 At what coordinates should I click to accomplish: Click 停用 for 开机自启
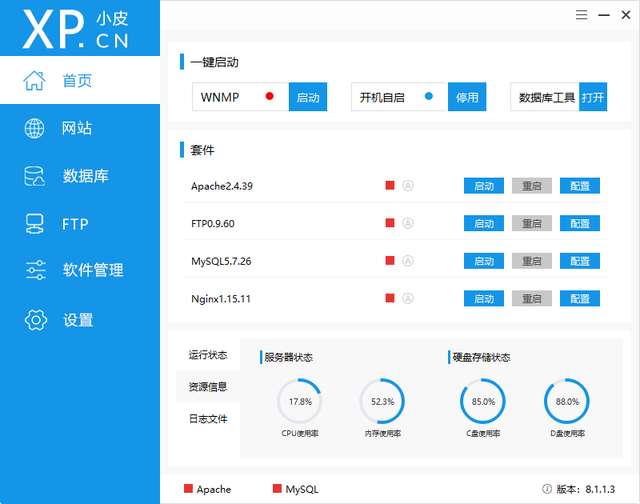[467, 97]
